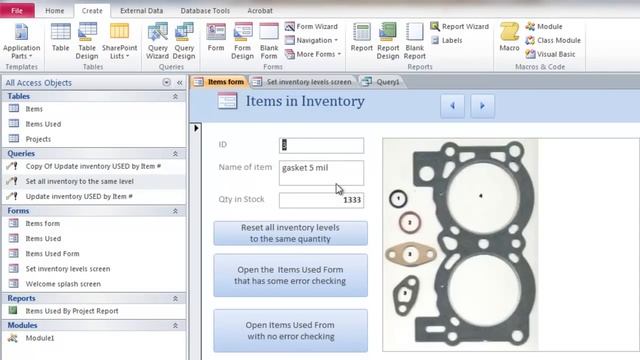Open All Access Objects dropdown menu
Image resolution: width=640 pixels, height=360 pixels.
point(167,82)
